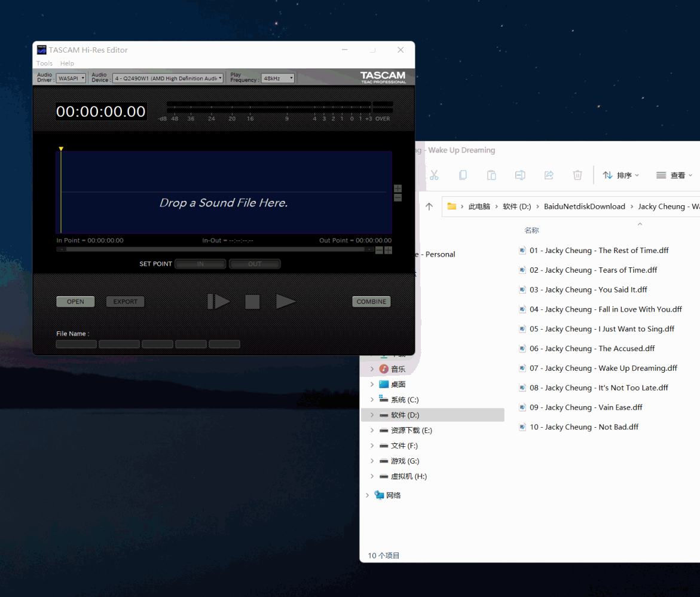Click the EXPORT button
This screenshot has height=597, width=700.
pos(125,301)
